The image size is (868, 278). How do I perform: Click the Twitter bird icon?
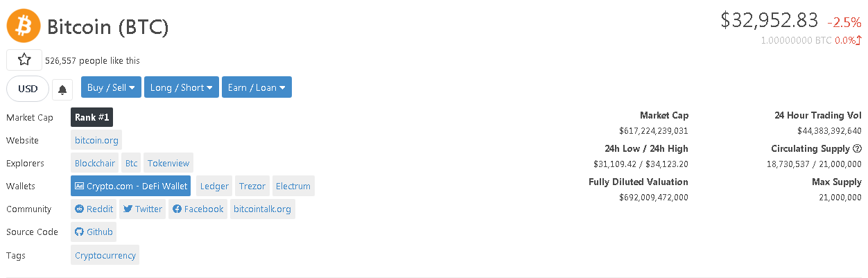click(128, 209)
